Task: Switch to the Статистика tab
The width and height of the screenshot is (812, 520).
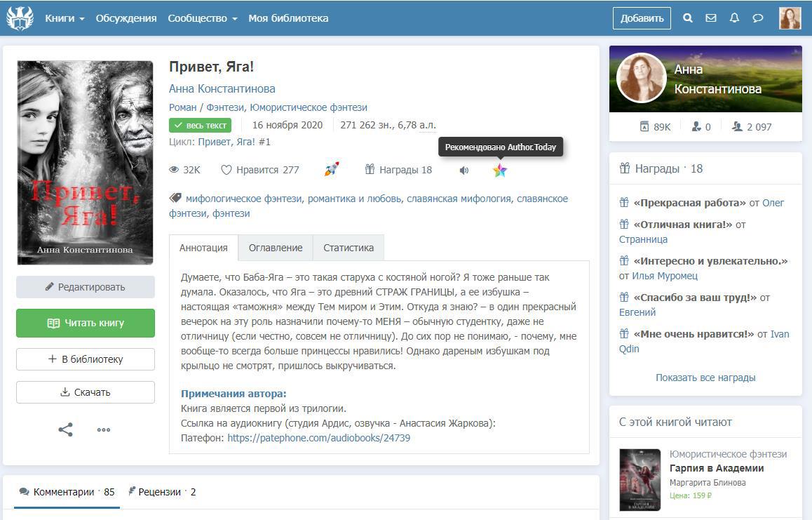Action: (349, 248)
